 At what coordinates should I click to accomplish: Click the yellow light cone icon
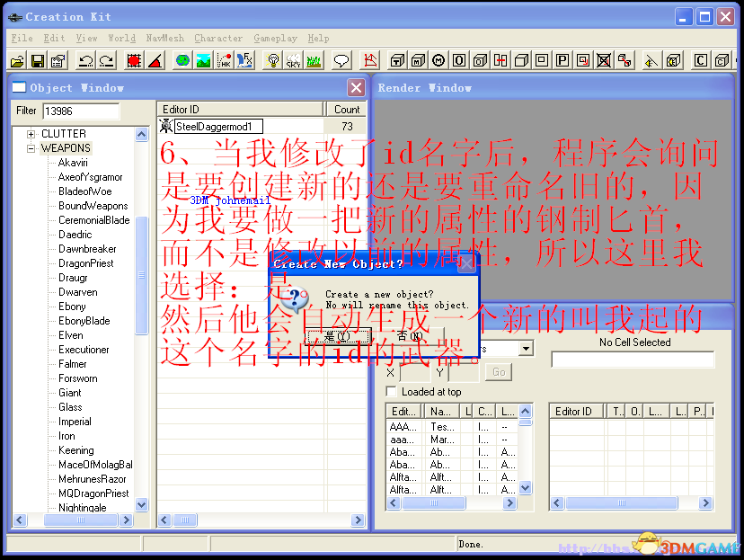651,61
